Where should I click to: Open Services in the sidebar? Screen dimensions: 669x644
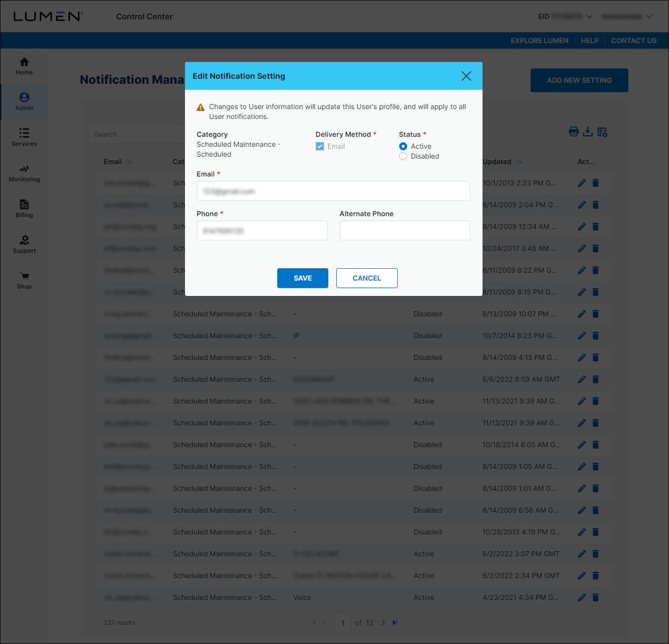click(x=24, y=138)
